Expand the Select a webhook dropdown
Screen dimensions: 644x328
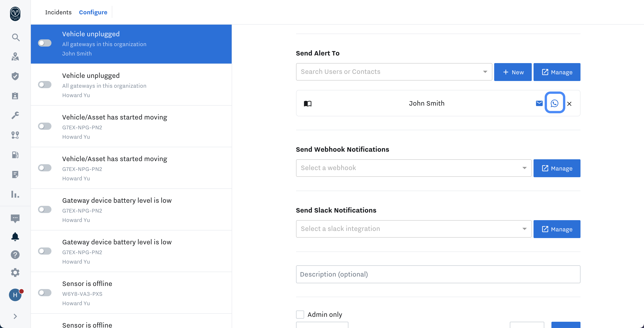[x=413, y=168]
